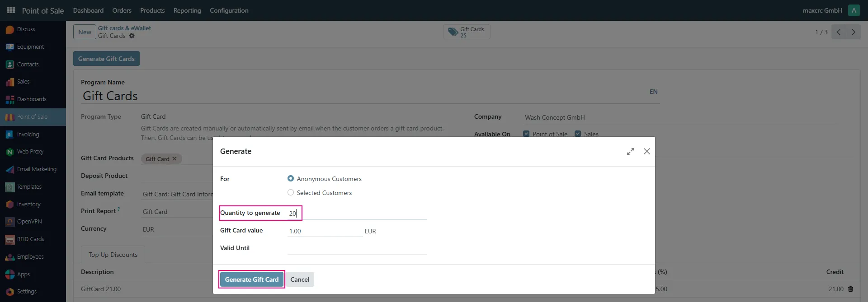Image resolution: width=868 pixels, height=302 pixels.
Task: Open RFID Cards app in sidebar
Action: [x=33, y=239]
